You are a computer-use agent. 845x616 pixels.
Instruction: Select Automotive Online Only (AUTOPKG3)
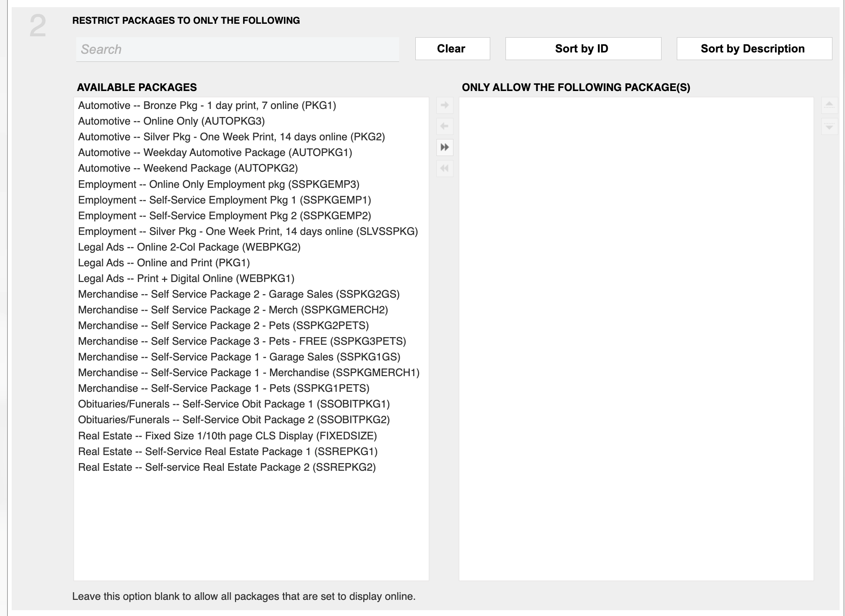click(171, 121)
